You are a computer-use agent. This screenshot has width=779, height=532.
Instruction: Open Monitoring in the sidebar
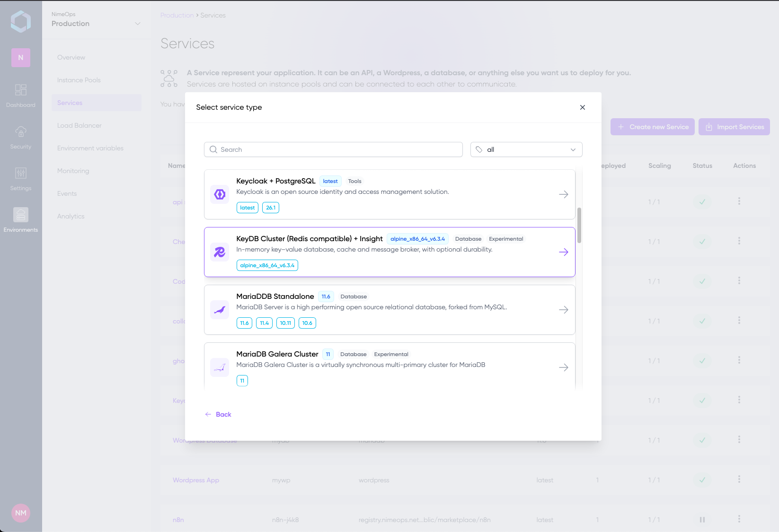pyautogui.click(x=97, y=171)
